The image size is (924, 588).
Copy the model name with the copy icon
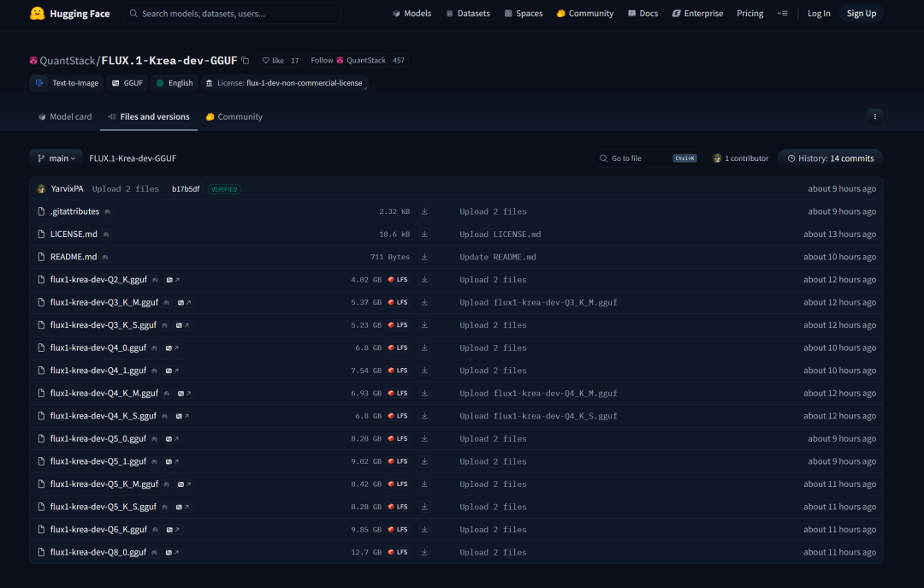[246, 60]
